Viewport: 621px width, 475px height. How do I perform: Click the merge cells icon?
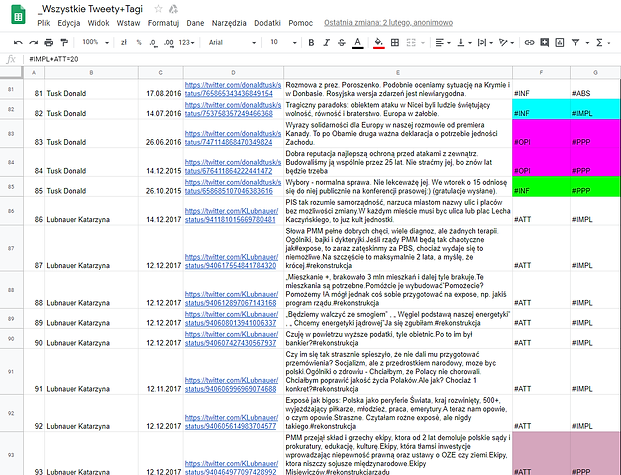[411, 42]
